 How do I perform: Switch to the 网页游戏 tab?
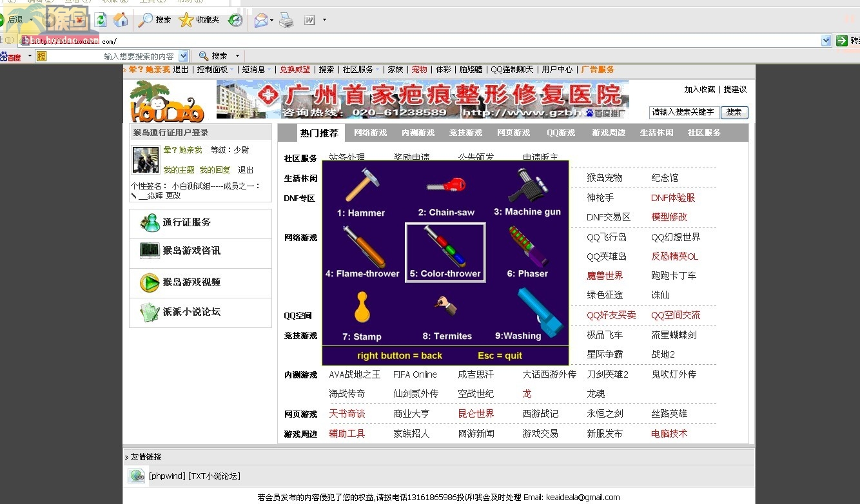[x=513, y=133]
